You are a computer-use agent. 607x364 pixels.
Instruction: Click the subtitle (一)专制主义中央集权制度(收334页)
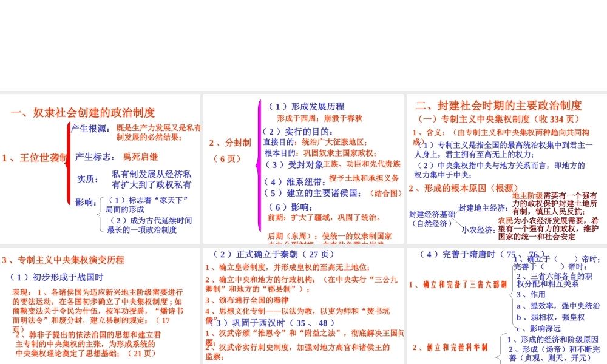point(498,119)
